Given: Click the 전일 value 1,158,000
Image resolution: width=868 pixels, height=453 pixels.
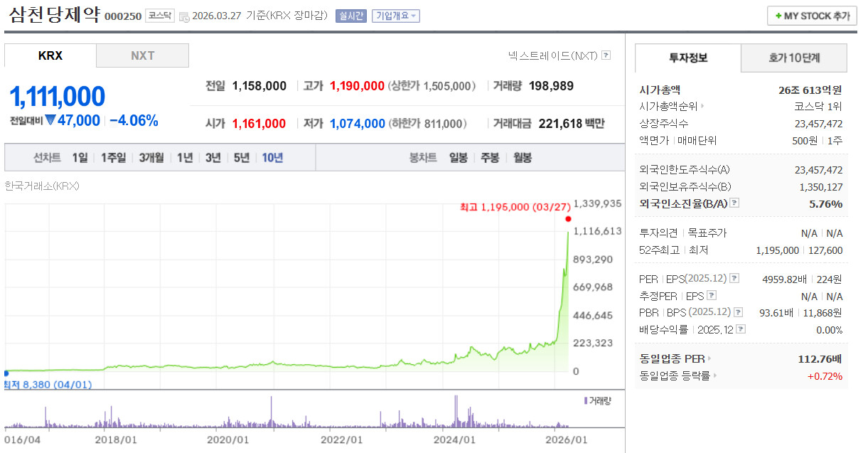Looking at the screenshot, I should pyautogui.click(x=259, y=86).
